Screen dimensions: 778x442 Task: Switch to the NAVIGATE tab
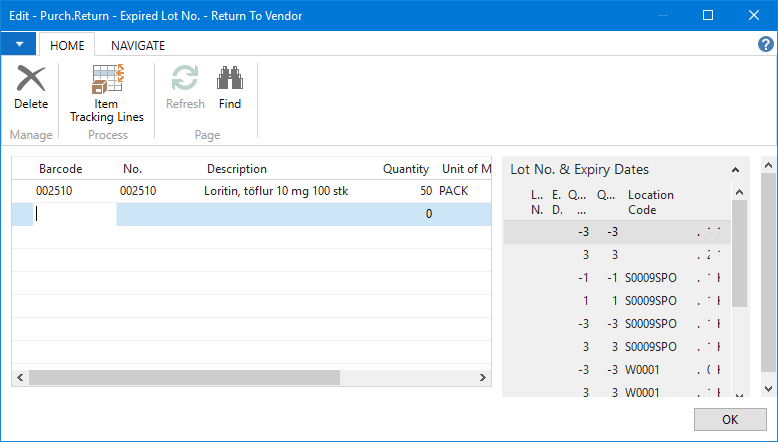[x=138, y=45]
